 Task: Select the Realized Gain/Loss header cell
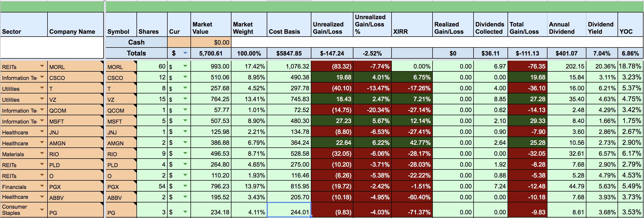453,24
